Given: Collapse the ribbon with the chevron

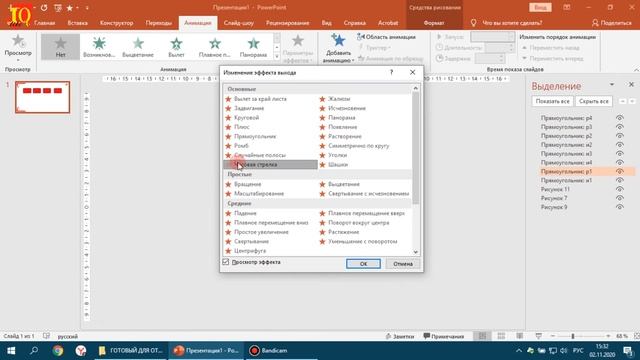Looking at the screenshot, I should pos(636,70).
